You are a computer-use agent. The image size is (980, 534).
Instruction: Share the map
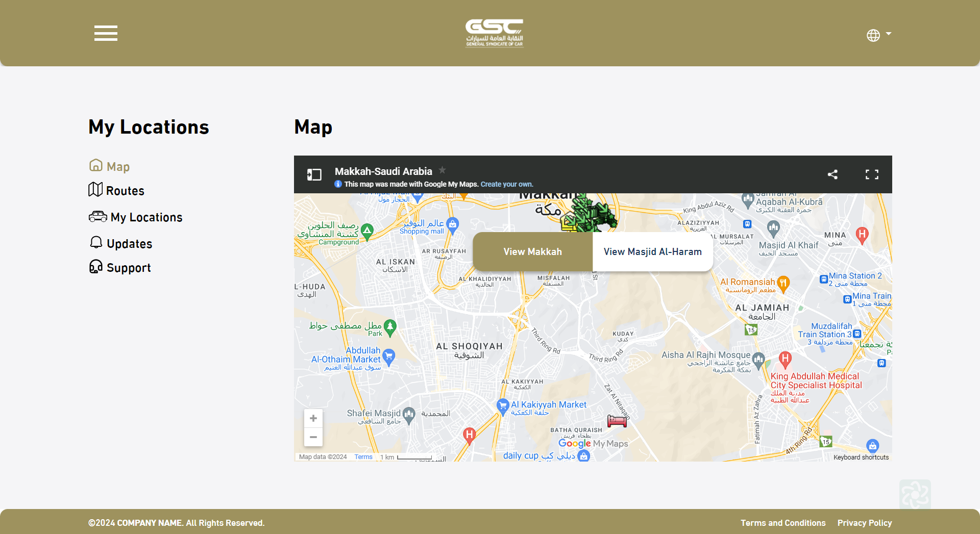[832, 174]
